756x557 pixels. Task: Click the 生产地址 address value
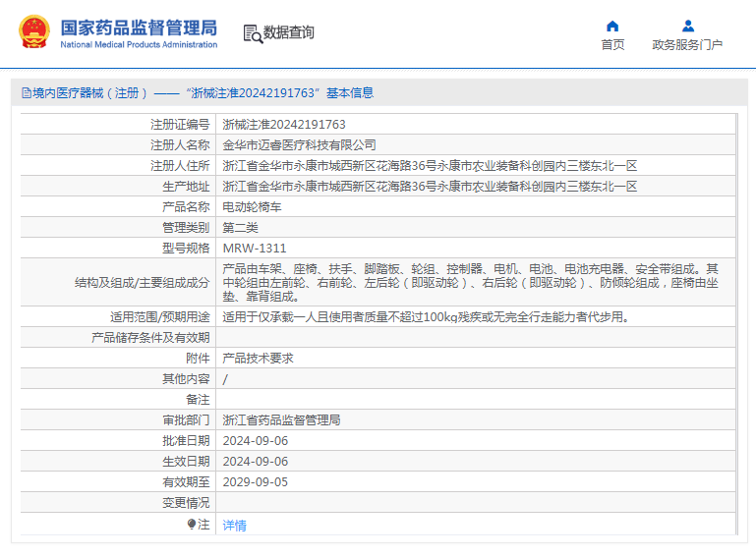tap(430, 187)
